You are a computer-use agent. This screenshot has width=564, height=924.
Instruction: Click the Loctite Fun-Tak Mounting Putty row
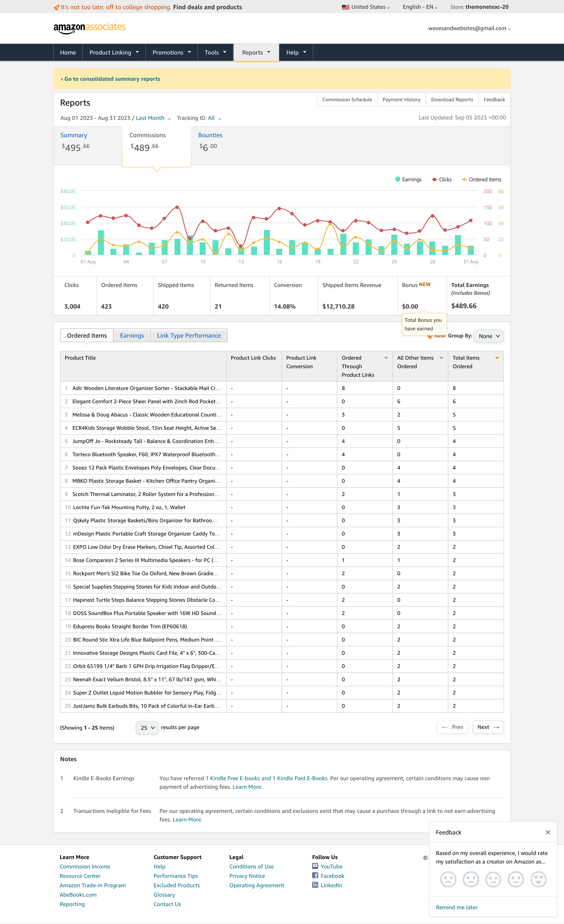[282, 507]
